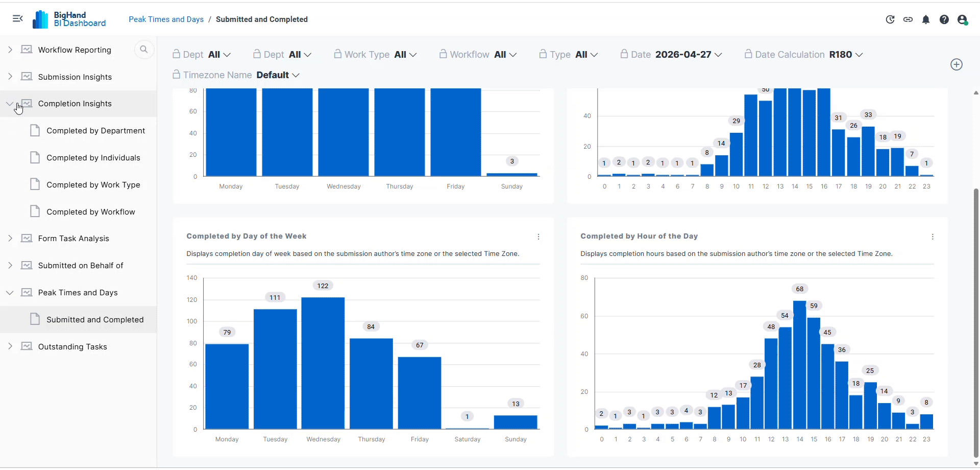Collapse the Completion Insights section
The image size is (980, 470).
[x=10, y=104]
